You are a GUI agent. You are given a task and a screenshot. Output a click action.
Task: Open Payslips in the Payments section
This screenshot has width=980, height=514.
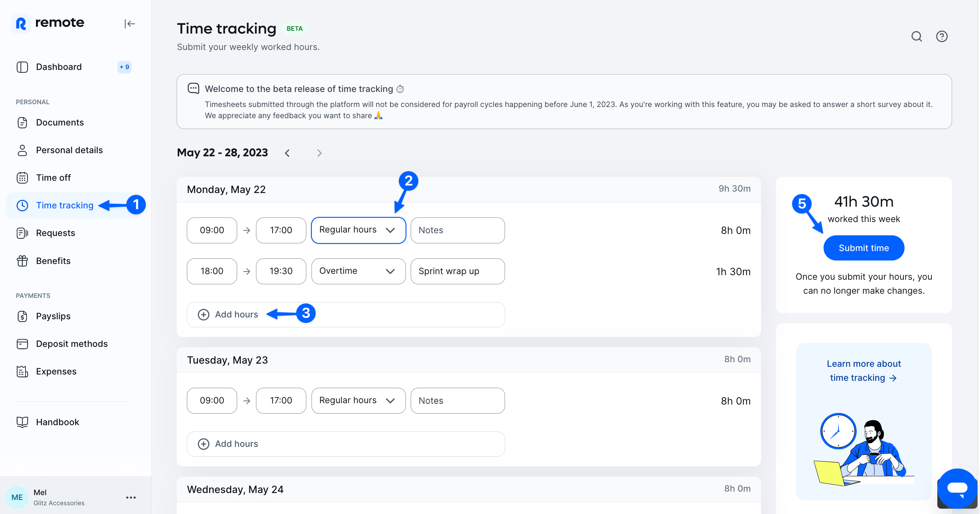[x=53, y=316]
